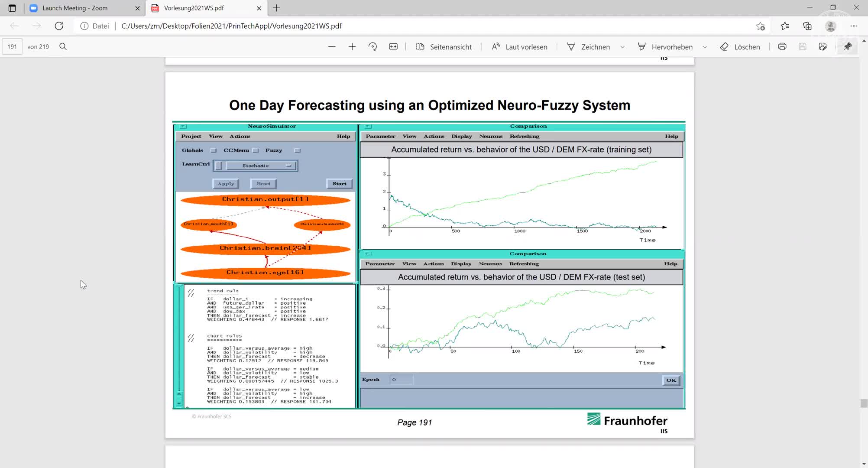Click the page number input field
The height and width of the screenshot is (468, 868).
[x=12, y=47]
